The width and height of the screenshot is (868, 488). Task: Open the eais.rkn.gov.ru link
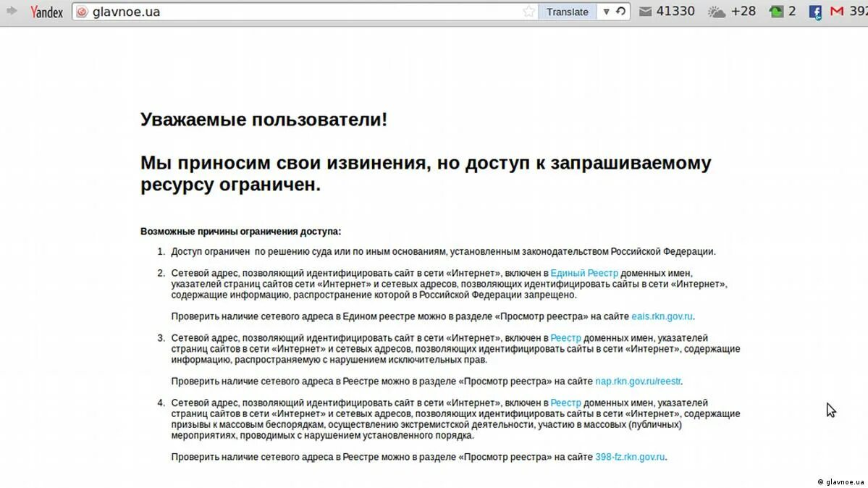[662, 316]
